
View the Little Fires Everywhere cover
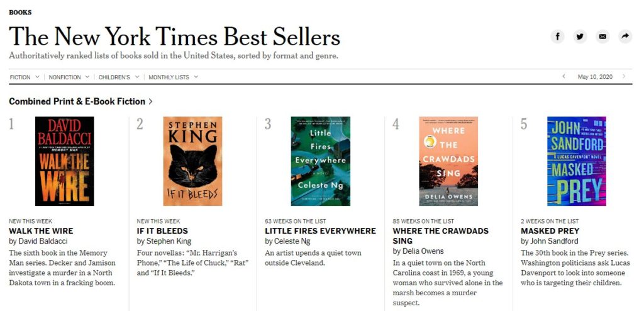[x=320, y=161]
